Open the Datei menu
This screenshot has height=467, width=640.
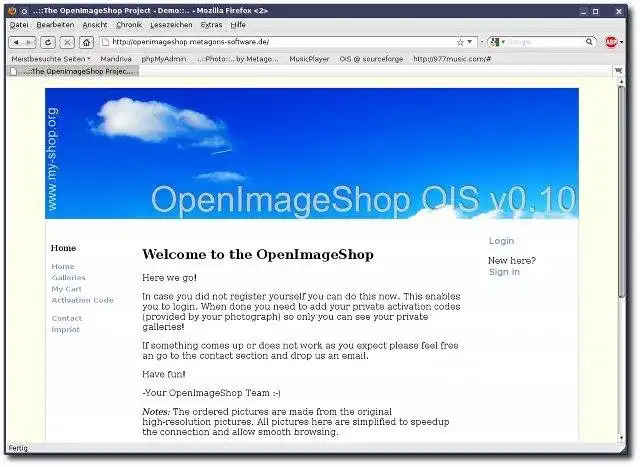pyautogui.click(x=19, y=25)
